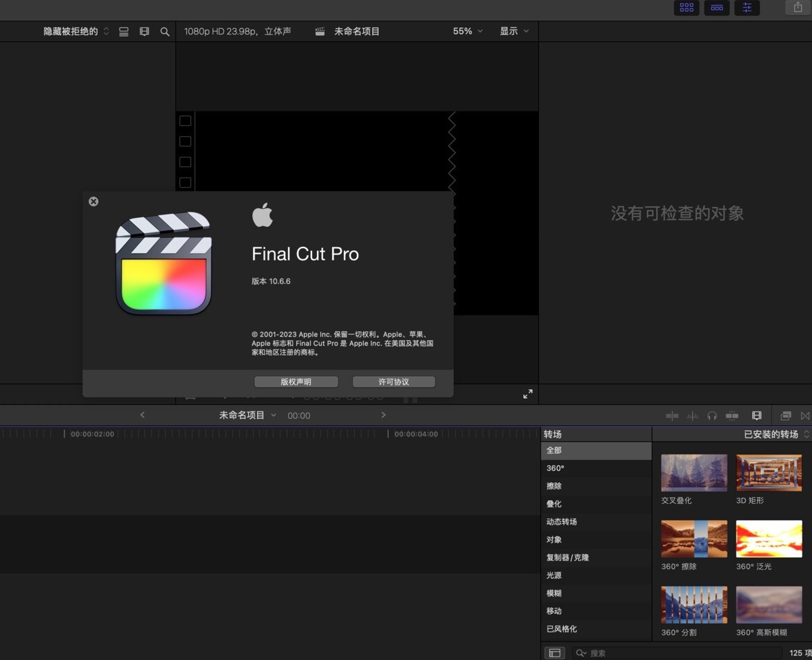Click the 00:00 timeline duration text
Viewport: 812px width, 660px height.
pos(299,416)
